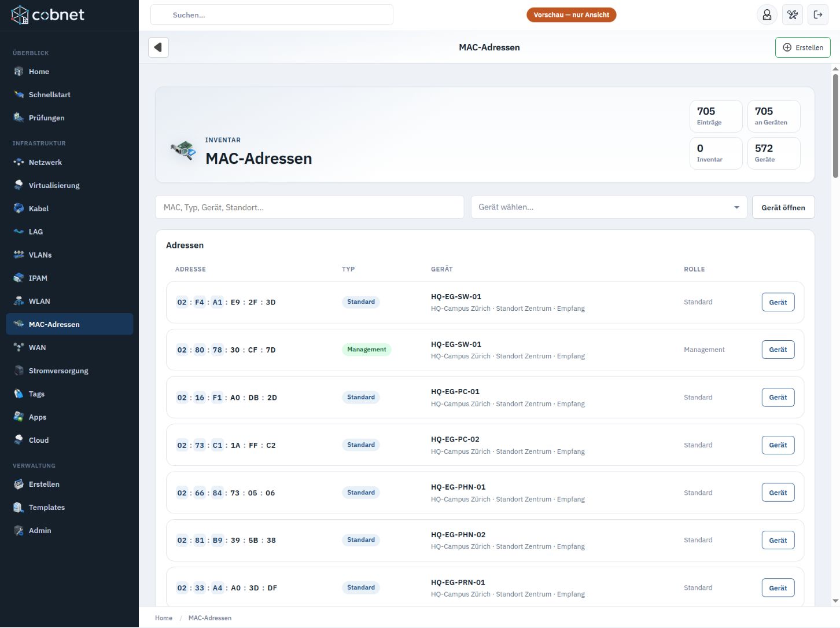Click the global 'Suchen...' search field
The height and width of the screenshot is (628, 840).
click(x=272, y=15)
